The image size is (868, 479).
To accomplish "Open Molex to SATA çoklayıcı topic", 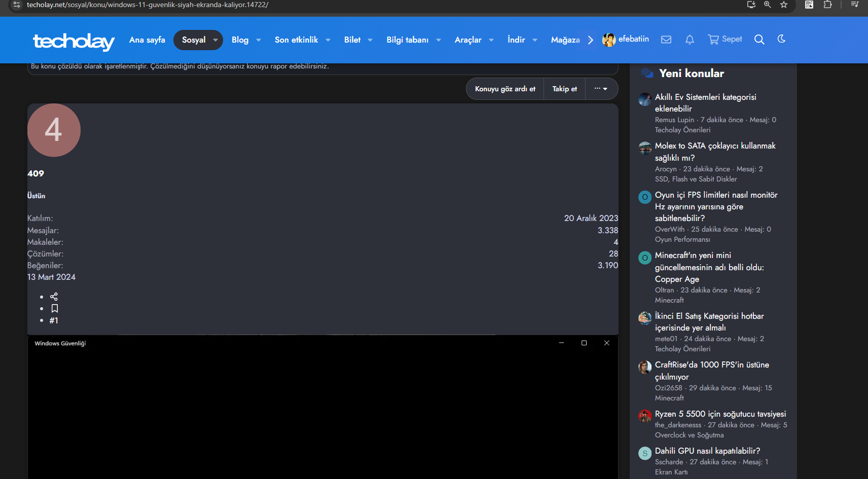I will [x=715, y=152].
